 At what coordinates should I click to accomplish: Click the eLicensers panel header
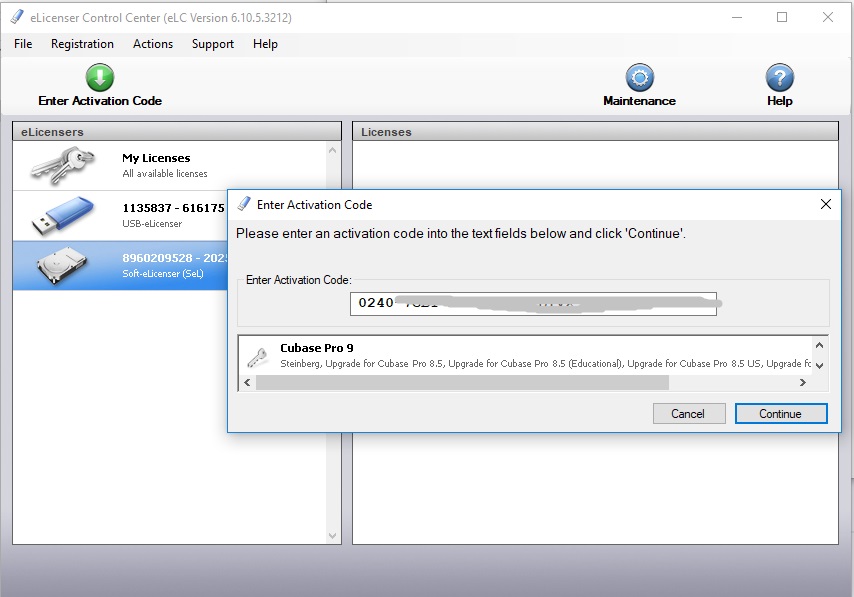tap(177, 132)
